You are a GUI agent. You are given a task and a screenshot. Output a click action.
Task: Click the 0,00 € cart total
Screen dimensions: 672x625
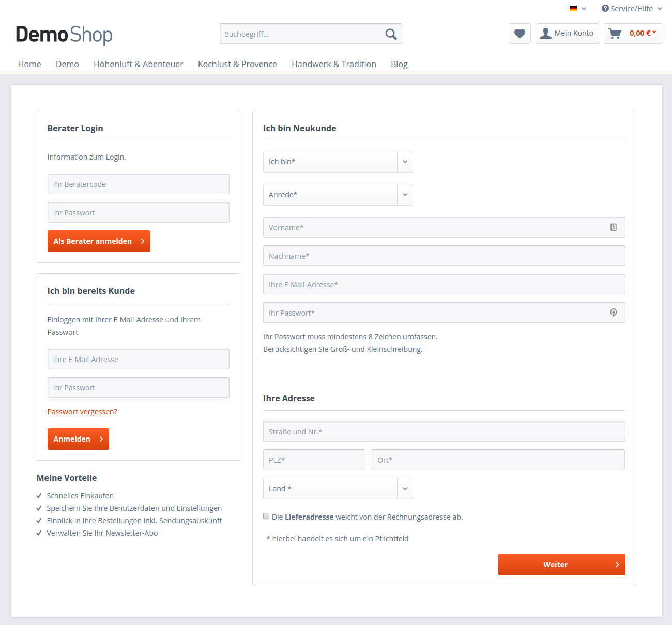(643, 33)
